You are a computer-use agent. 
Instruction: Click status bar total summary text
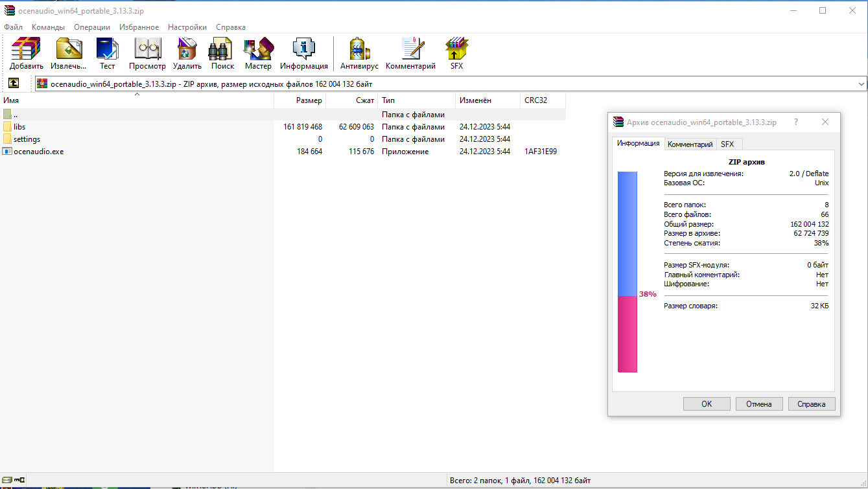click(520, 481)
